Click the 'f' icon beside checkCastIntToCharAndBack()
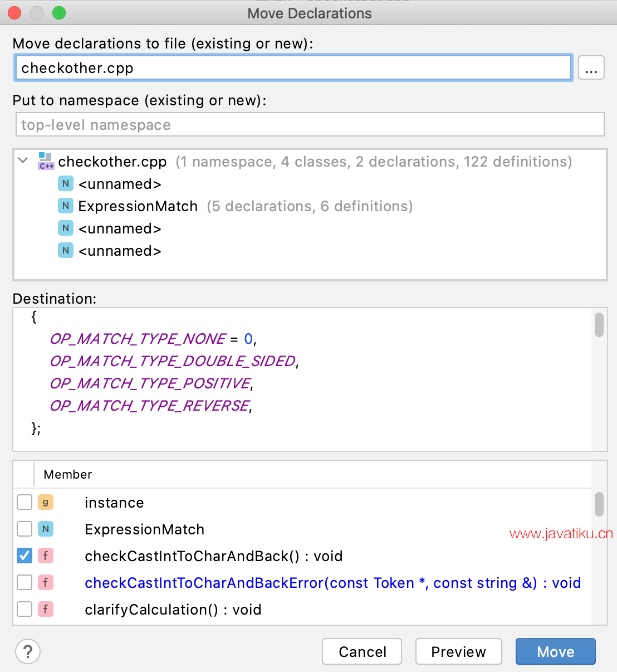This screenshot has height=672, width=617. click(46, 556)
